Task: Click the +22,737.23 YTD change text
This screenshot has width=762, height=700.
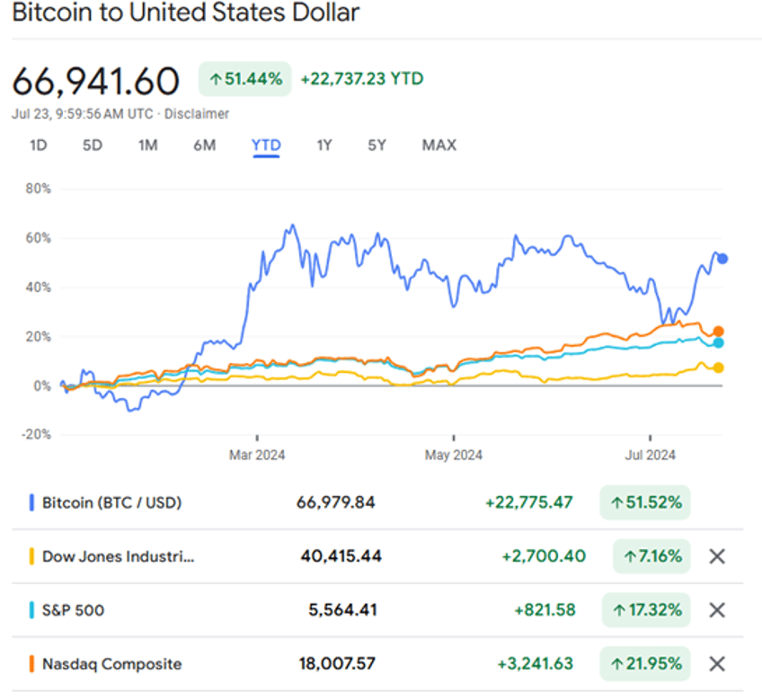Action: point(362,79)
